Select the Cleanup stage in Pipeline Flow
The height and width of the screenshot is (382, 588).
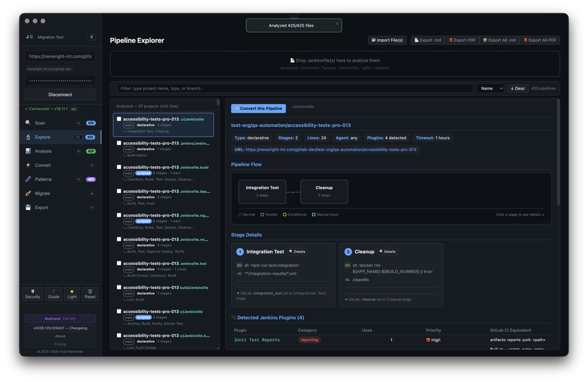pos(324,192)
